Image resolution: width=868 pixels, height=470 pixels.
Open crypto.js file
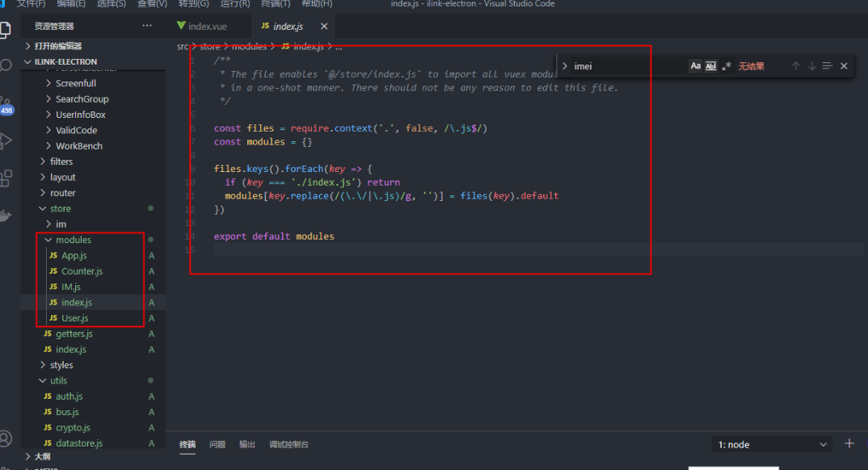pos(93,427)
